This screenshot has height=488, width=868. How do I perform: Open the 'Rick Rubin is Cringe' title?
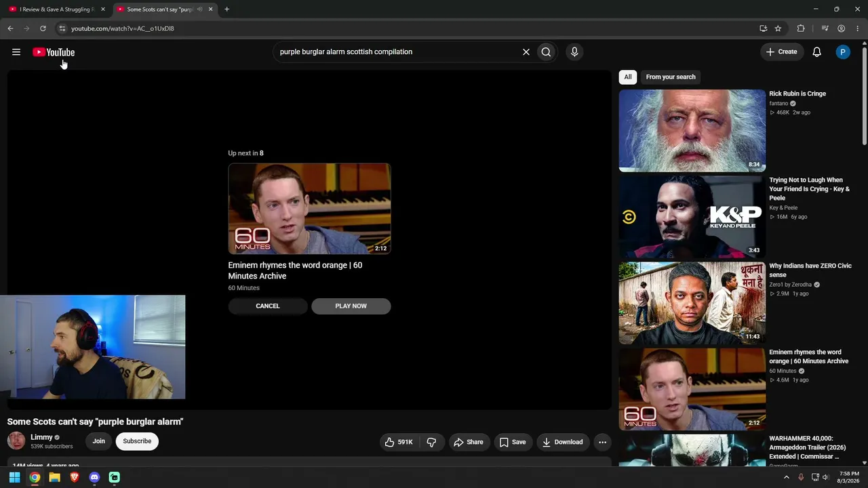[797, 94]
